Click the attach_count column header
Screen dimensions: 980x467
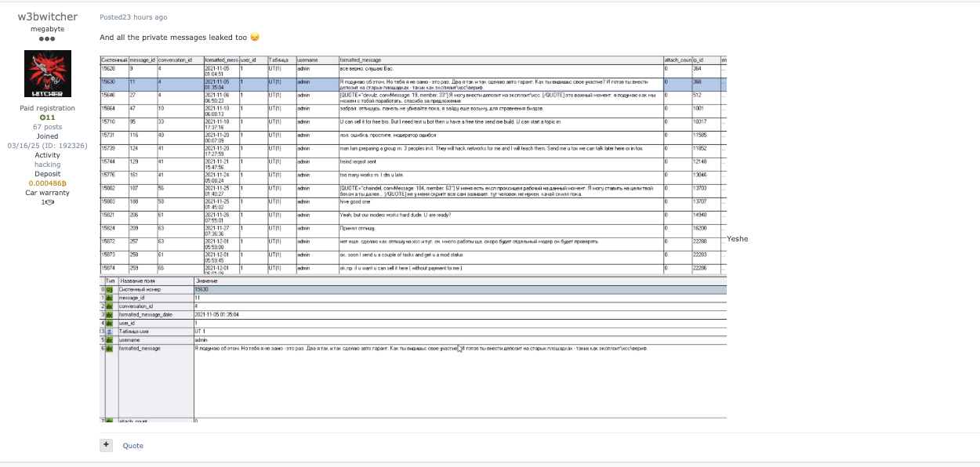coord(677,60)
